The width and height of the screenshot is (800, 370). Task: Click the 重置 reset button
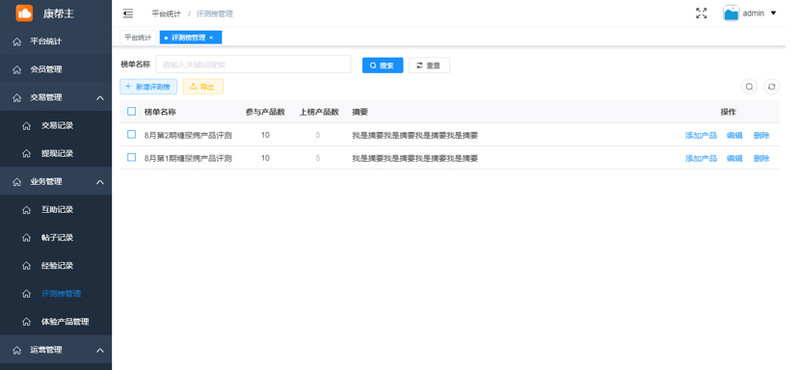point(429,65)
